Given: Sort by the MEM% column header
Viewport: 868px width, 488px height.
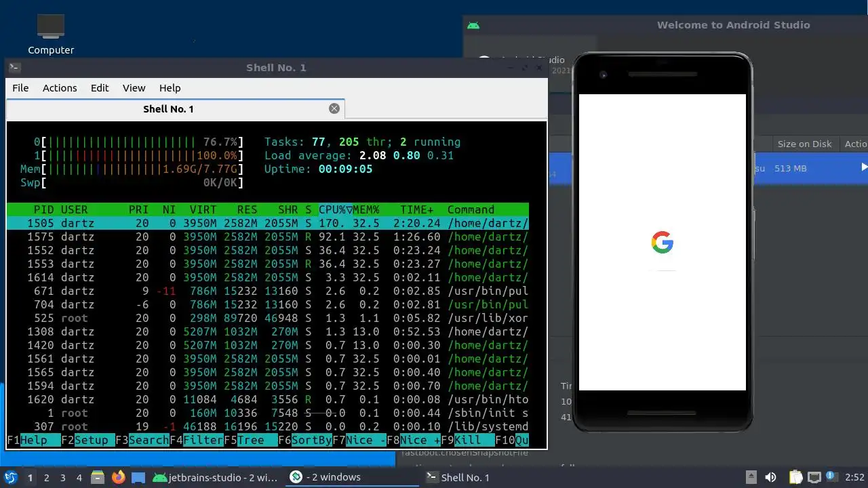Looking at the screenshot, I should [366, 209].
